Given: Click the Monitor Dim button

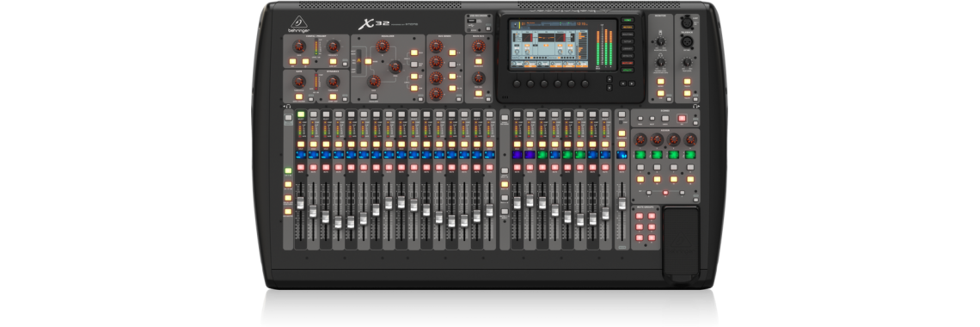Looking at the screenshot, I should (660, 93).
